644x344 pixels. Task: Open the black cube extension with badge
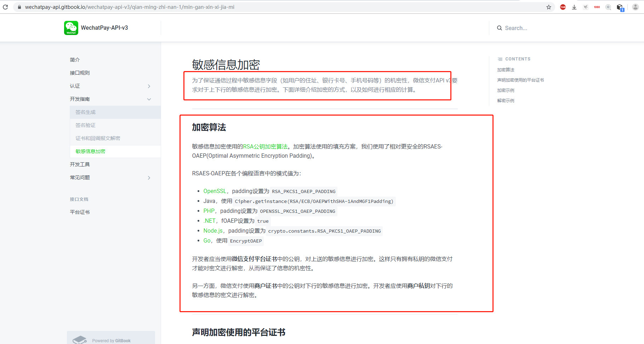pos(620,7)
